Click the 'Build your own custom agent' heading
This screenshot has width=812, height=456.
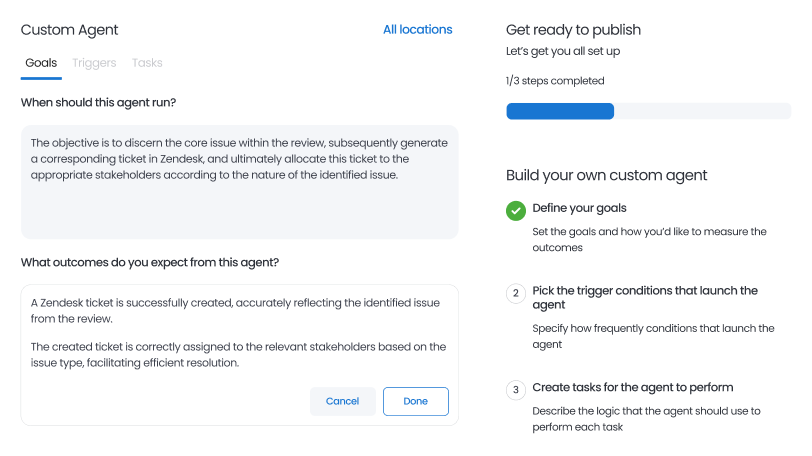(606, 175)
